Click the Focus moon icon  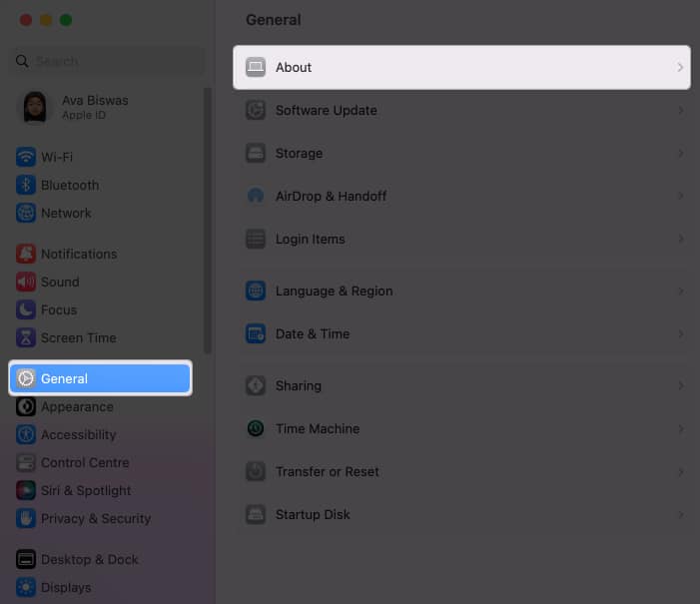pos(26,309)
